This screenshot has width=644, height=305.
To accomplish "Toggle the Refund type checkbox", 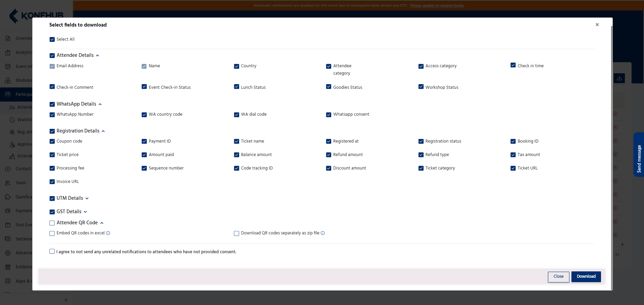I will pos(421,155).
